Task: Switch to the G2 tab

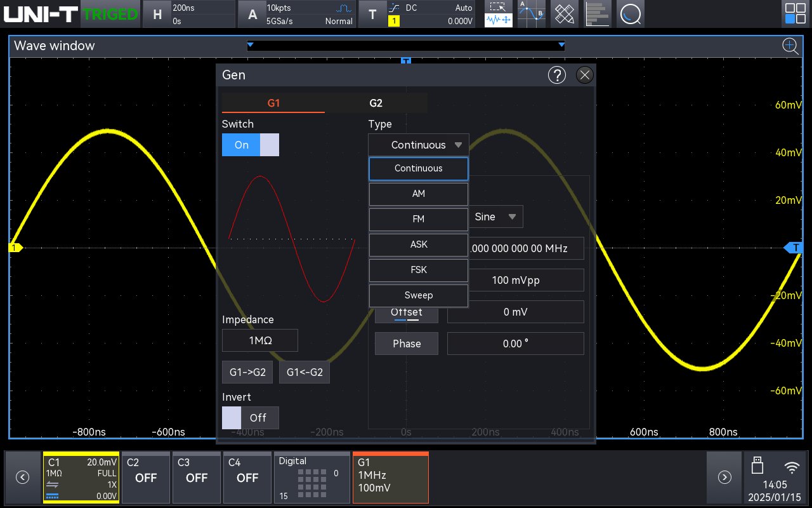Action: click(376, 103)
